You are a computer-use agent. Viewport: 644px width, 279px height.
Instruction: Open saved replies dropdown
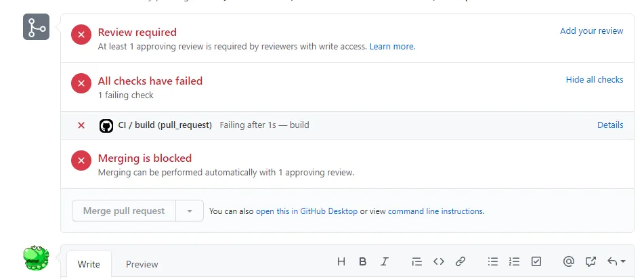(616, 261)
